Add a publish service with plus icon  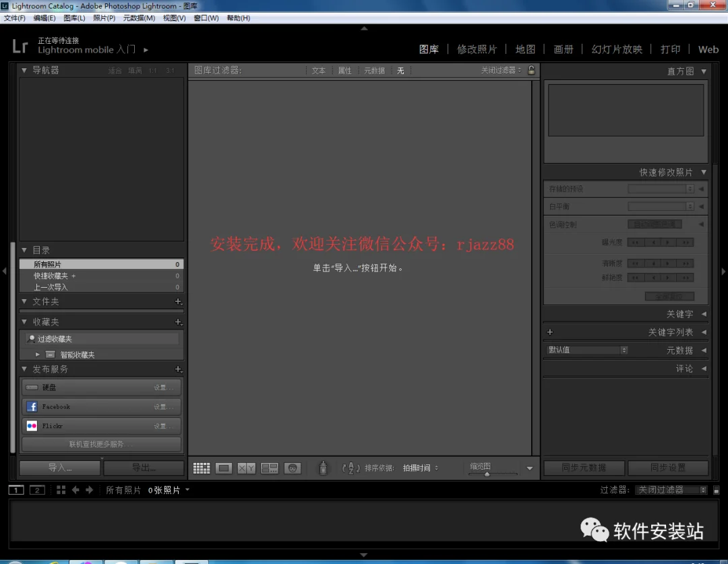(178, 369)
